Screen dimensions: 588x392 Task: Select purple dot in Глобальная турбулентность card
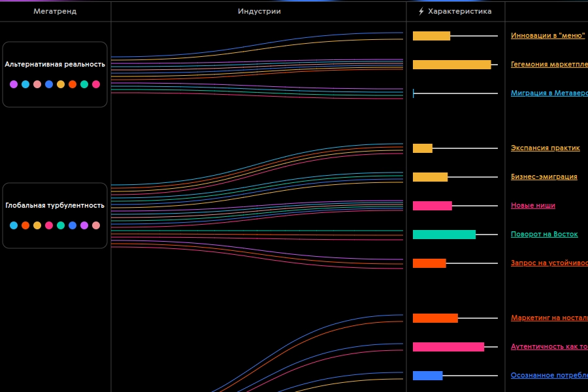click(84, 225)
